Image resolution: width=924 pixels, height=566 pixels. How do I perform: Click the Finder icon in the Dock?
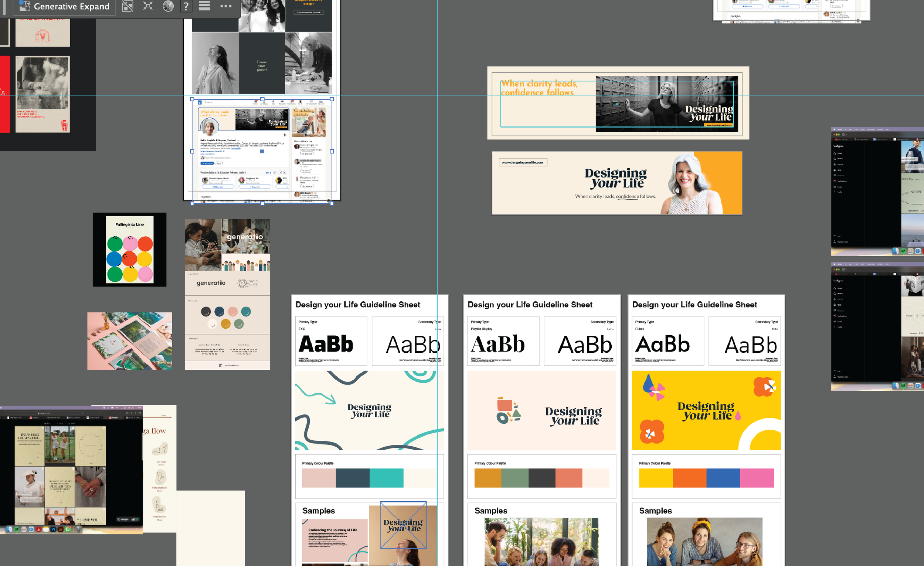[9, 530]
